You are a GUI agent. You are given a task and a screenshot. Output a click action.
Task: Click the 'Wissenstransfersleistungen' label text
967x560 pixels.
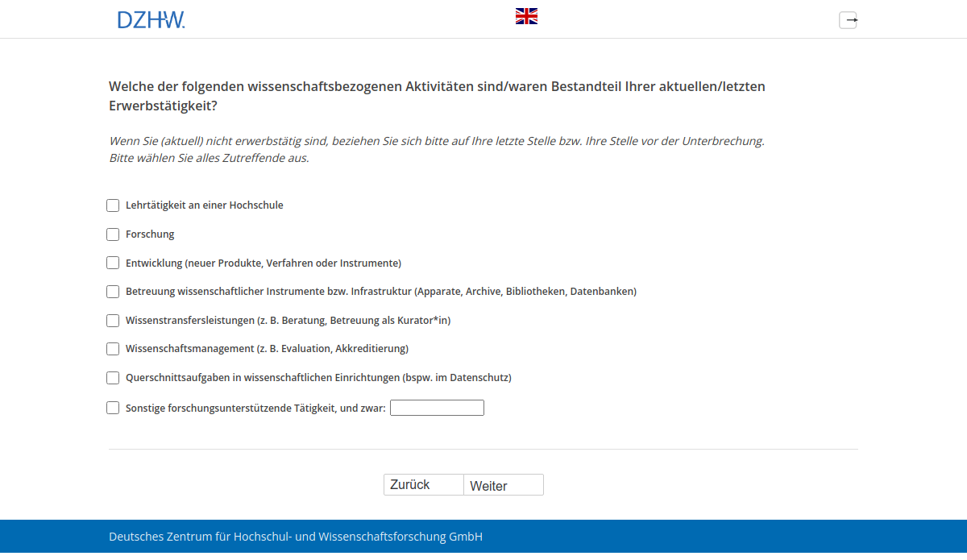(x=288, y=321)
